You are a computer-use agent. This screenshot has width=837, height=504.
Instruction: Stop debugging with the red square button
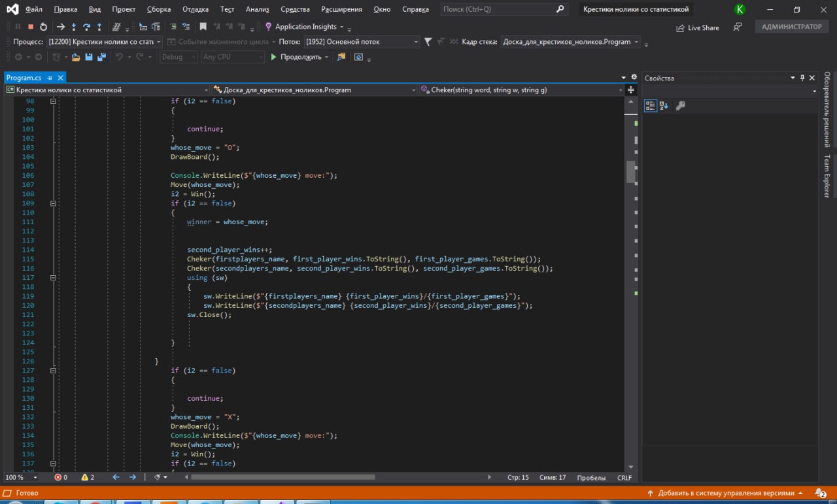[x=31, y=27]
